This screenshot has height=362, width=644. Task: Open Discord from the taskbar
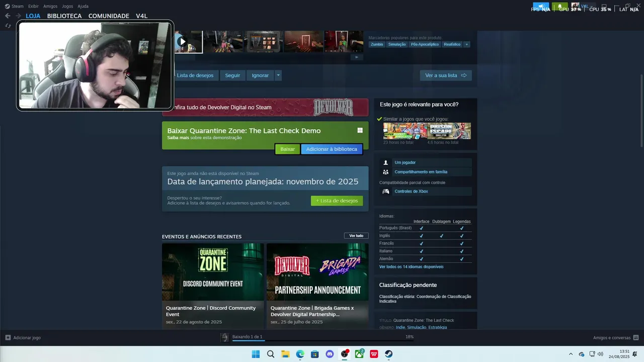(x=330, y=354)
